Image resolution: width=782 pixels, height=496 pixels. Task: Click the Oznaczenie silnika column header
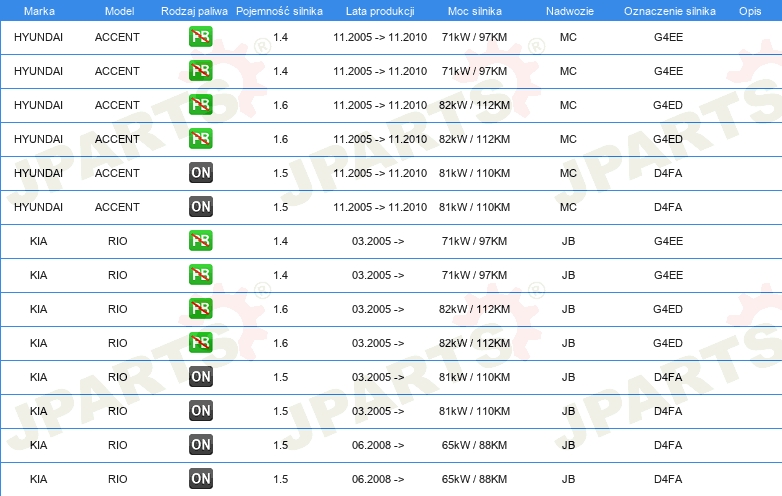click(x=669, y=11)
